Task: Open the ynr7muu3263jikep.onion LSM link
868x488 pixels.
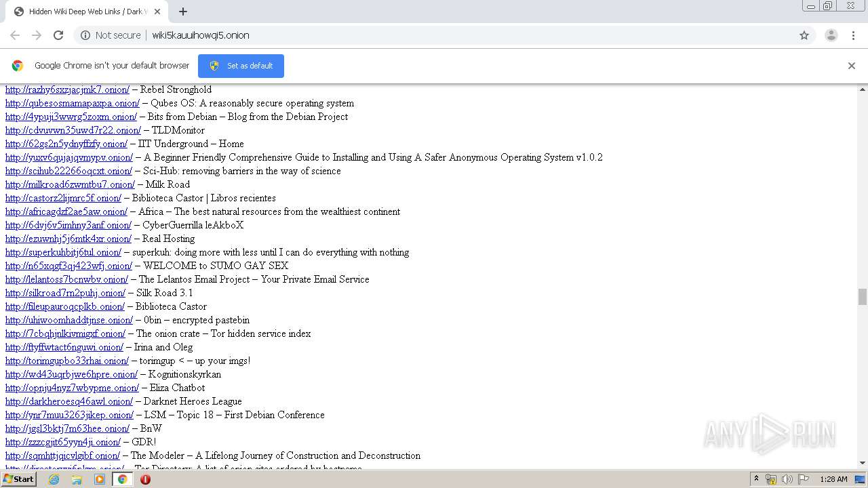Action: click(x=69, y=415)
